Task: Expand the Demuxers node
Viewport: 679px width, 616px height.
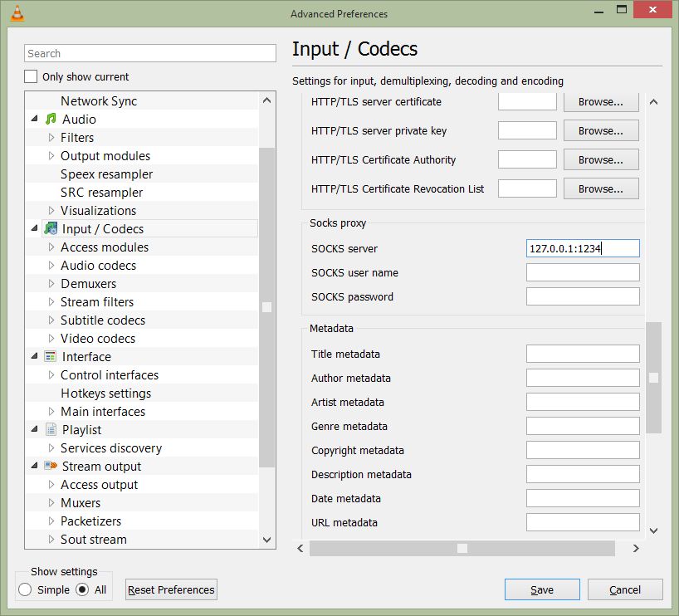Action: [51, 283]
